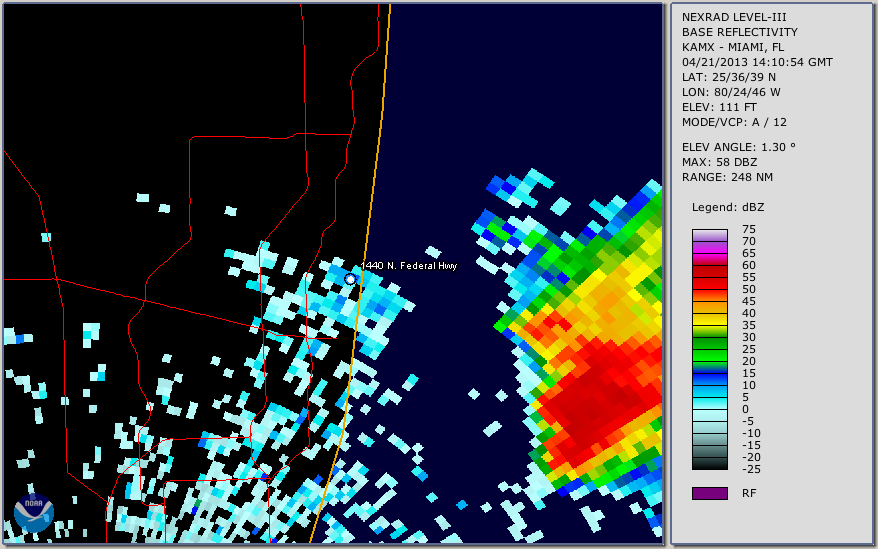
Task: Click the 'MODE/VCP: A / 12' line
Action: coord(734,122)
